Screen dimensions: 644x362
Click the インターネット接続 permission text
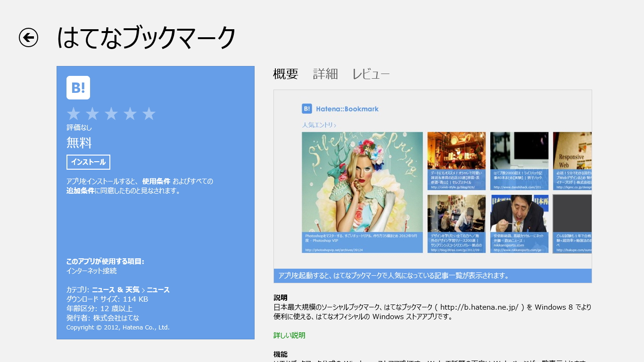click(91, 271)
